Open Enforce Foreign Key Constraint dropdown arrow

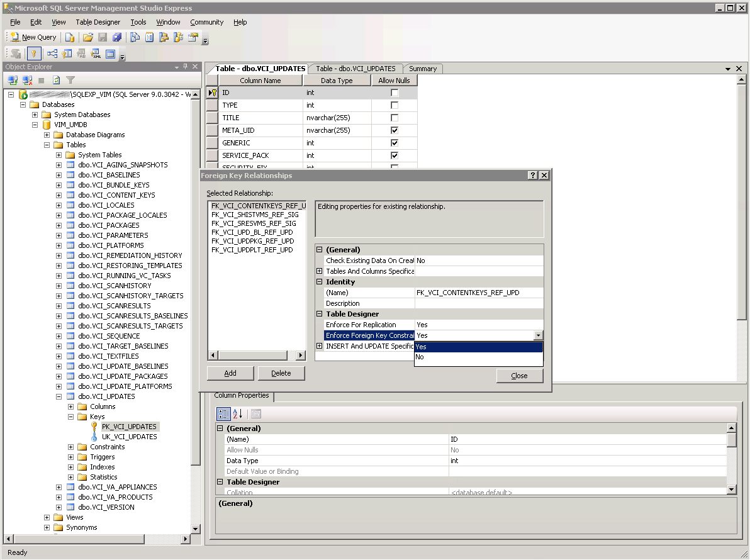click(x=539, y=336)
